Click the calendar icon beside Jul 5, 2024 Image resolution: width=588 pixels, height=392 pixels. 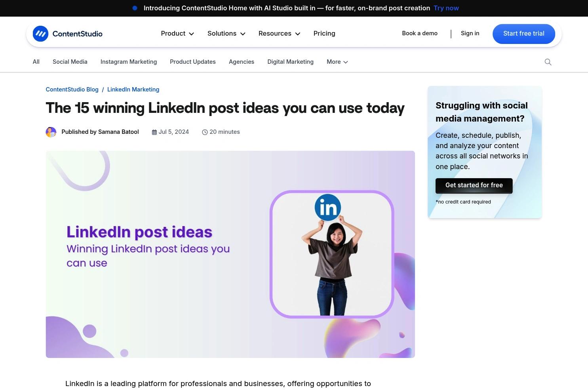coord(154,132)
